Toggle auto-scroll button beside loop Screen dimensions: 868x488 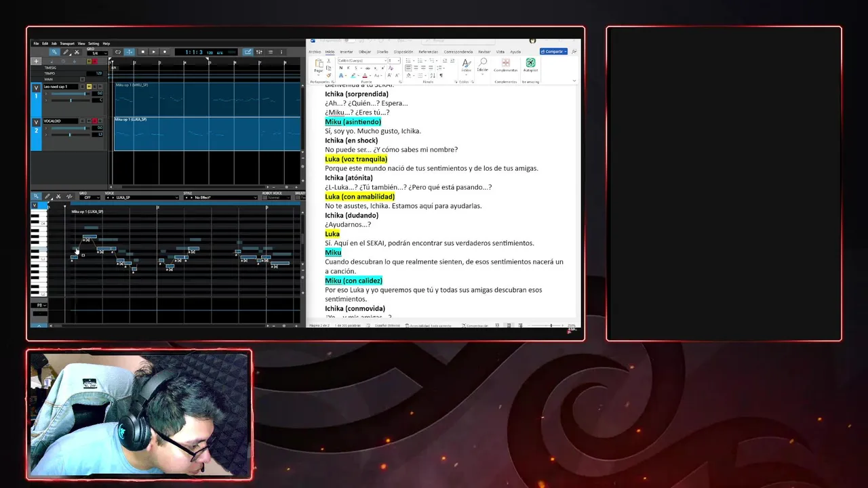click(129, 52)
